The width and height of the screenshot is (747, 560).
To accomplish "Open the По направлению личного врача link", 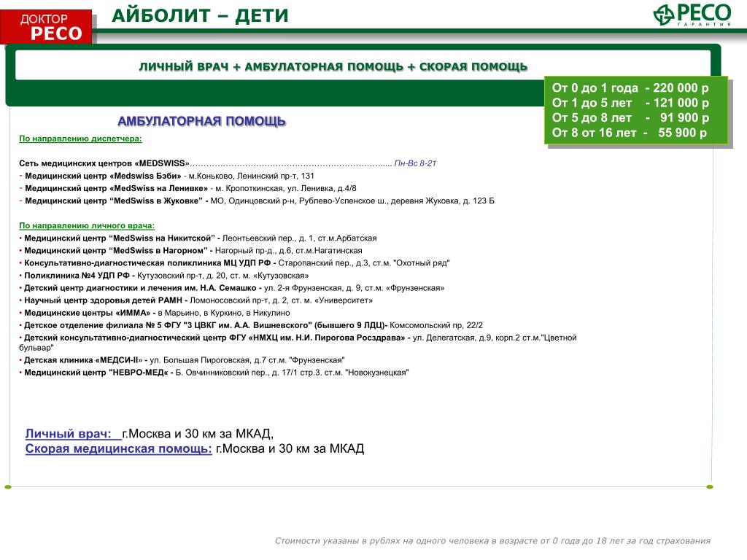I will [87, 226].
